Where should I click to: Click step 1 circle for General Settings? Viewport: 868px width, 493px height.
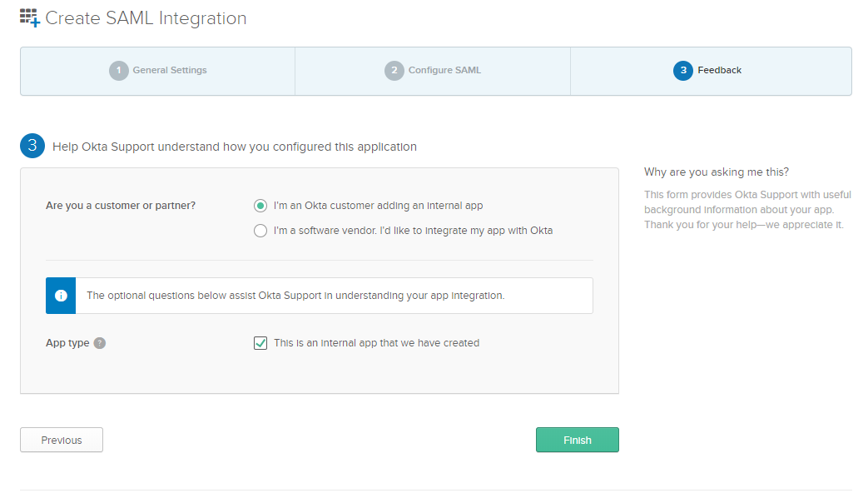[x=118, y=70]
